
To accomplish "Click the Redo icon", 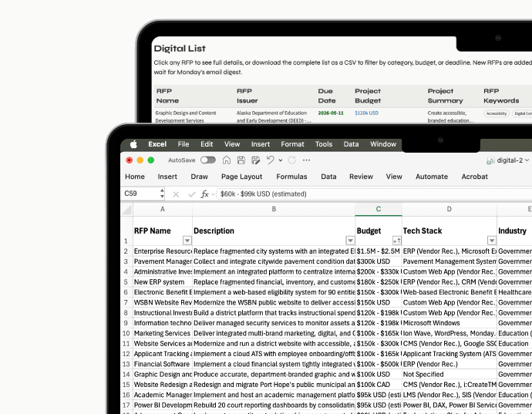I will (291, 160).
